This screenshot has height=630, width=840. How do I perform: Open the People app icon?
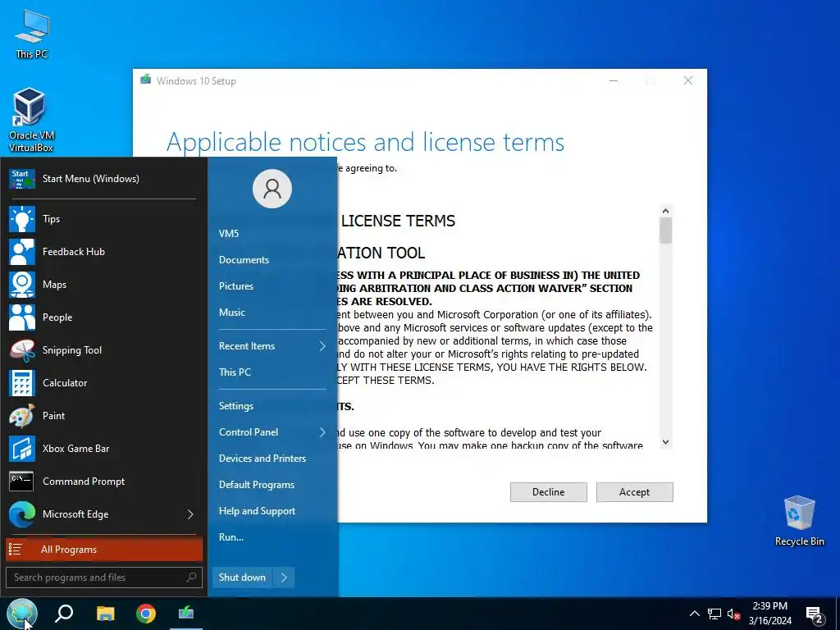tap(22, 317)
